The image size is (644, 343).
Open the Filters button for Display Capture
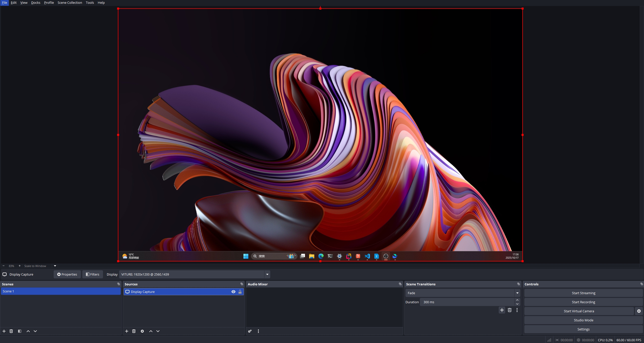[92, 274]
